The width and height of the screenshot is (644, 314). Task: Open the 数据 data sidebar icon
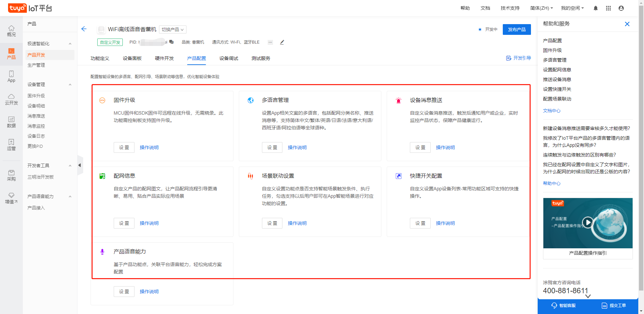tap(11, 122)
